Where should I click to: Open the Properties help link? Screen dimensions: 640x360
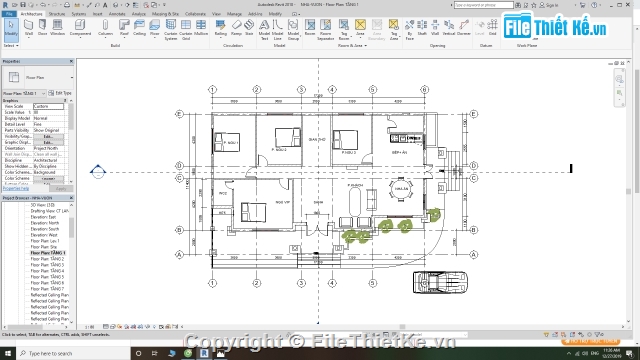click(x=16, y=189)
